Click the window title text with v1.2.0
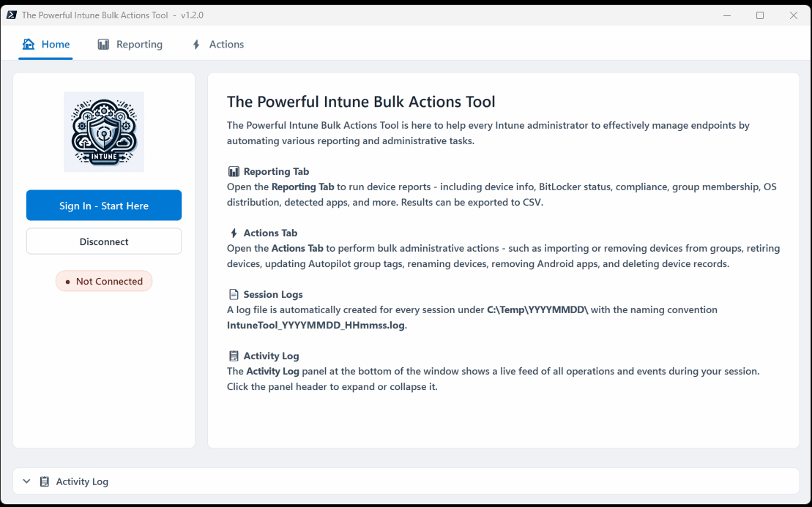Screen dimensions: 812x507 (112, 15)
